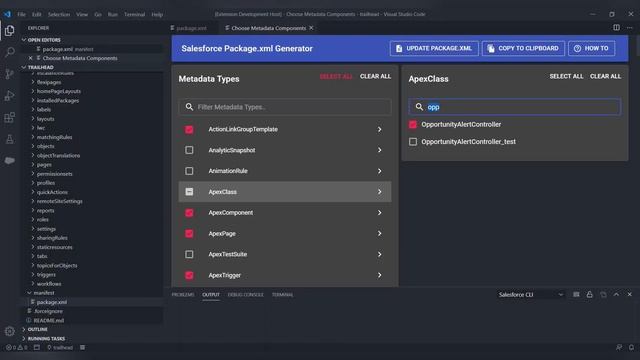Check the AnalyticSnapshot checkbox
The image size is (640, 360).
click(189, 150)
